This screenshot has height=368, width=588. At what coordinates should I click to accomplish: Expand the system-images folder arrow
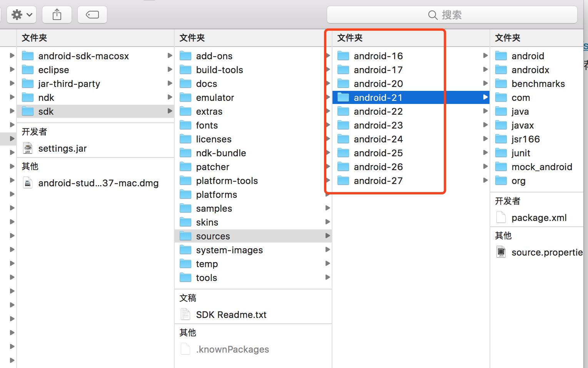(x=327, y=250)
